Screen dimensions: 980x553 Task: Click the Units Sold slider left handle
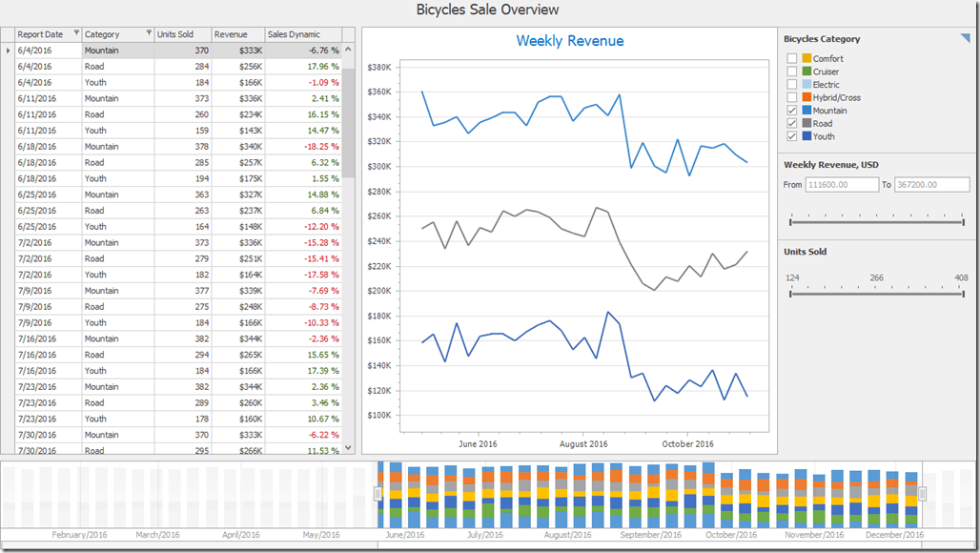[x=790, y=293]
